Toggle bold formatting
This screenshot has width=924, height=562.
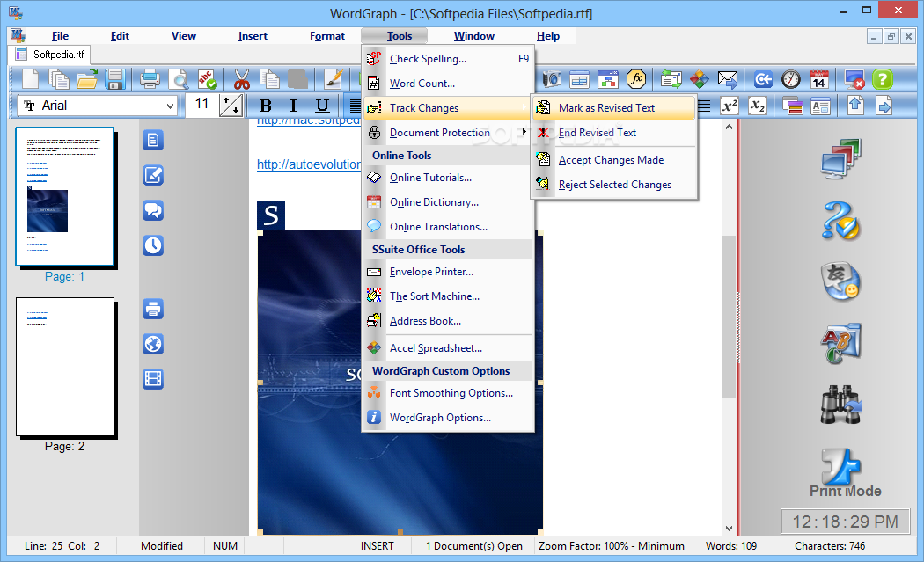[266, 106]
